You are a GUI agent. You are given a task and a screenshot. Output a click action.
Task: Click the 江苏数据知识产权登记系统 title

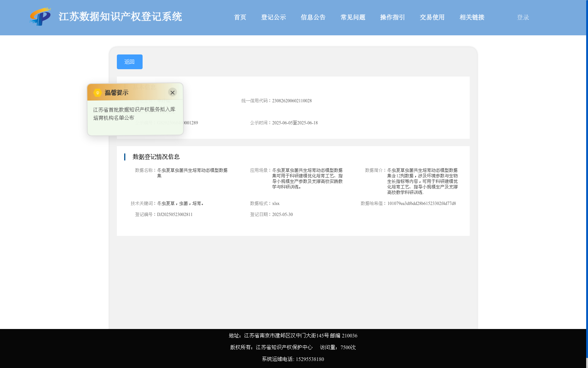120,17
